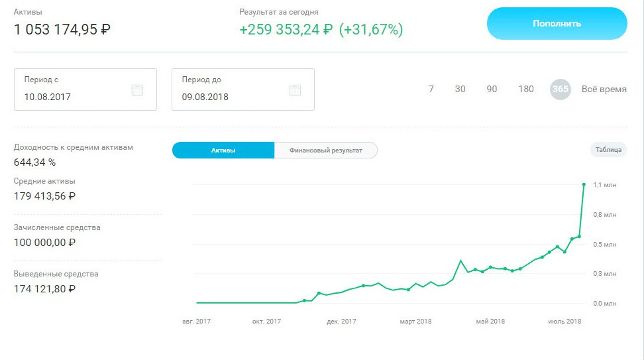Open calendar icon for Период до
644x360 pixels.
pyautogui.click(x=295, y=90)
